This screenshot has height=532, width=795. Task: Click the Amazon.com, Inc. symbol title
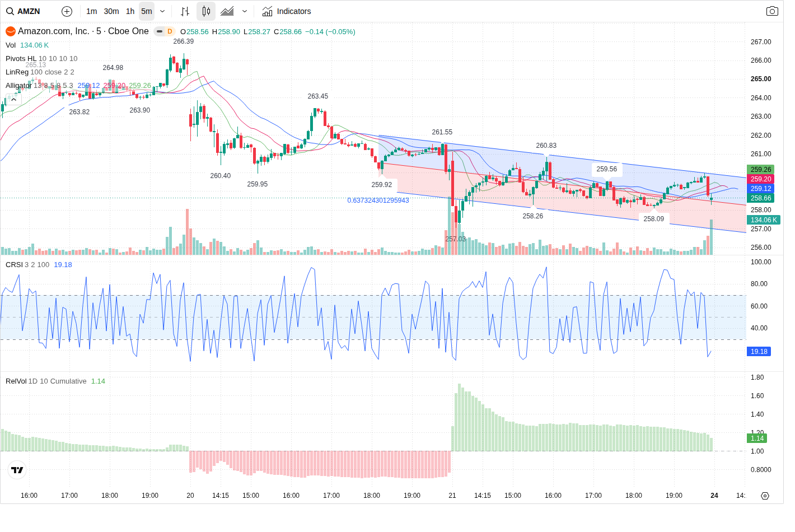pyautogui.click(x=83, y=31)
